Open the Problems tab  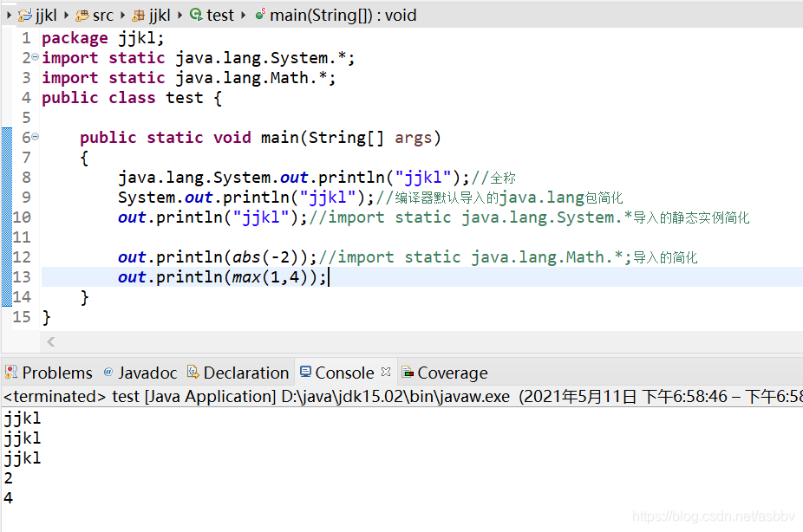49,373
